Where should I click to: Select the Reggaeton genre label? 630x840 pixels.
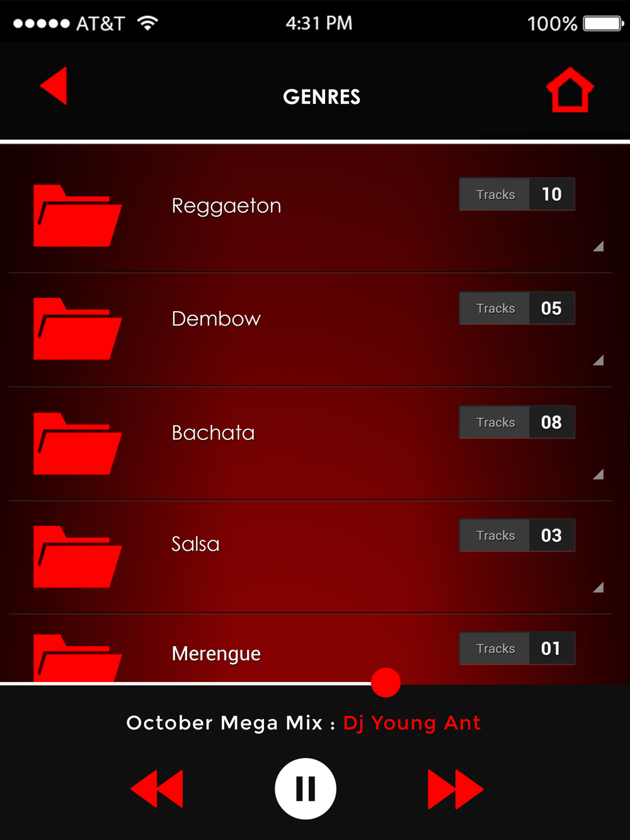[226, 207]
